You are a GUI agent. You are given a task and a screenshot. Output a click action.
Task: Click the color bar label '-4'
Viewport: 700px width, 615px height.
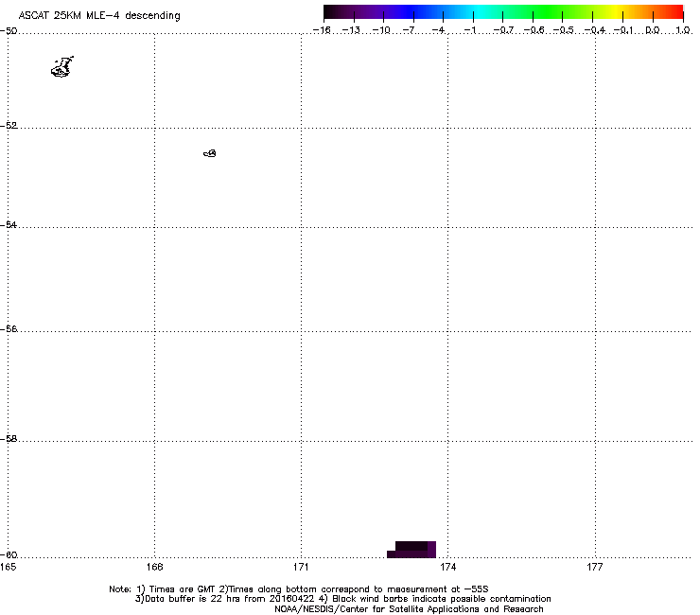438,30
